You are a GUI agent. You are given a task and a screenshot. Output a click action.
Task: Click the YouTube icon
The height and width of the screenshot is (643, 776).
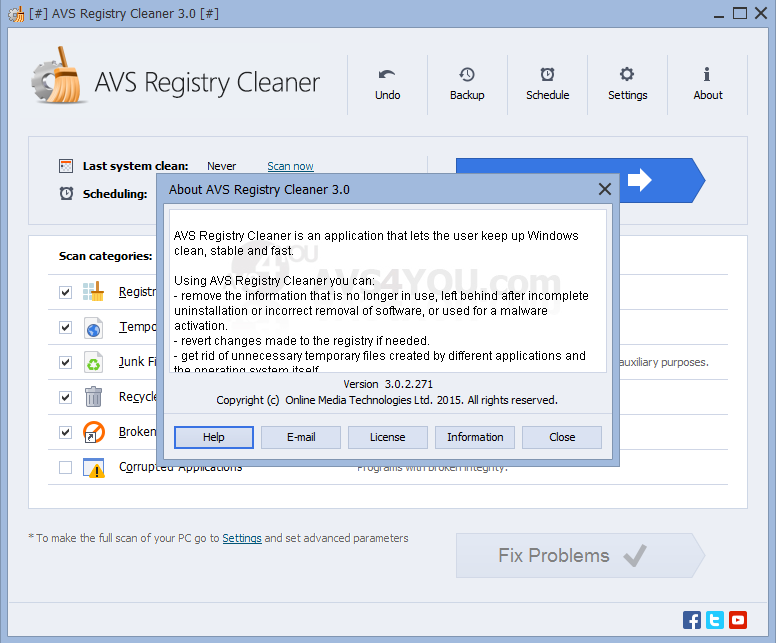pos(737,620)
